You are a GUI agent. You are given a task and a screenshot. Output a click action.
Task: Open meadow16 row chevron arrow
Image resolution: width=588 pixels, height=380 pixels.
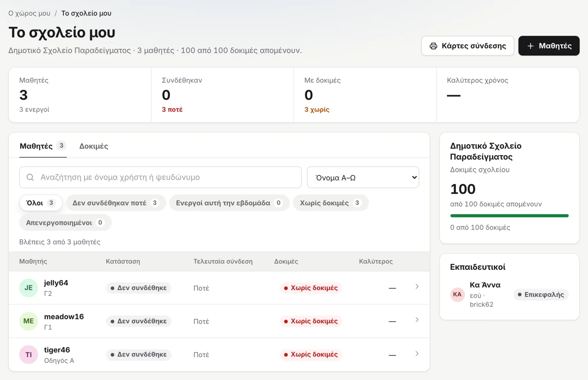point(417,320)
